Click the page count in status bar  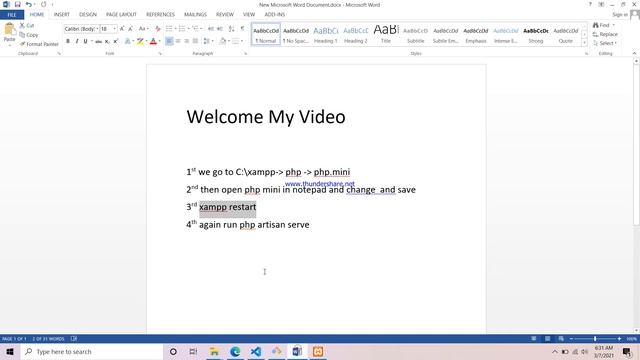[x=14, y=339]
